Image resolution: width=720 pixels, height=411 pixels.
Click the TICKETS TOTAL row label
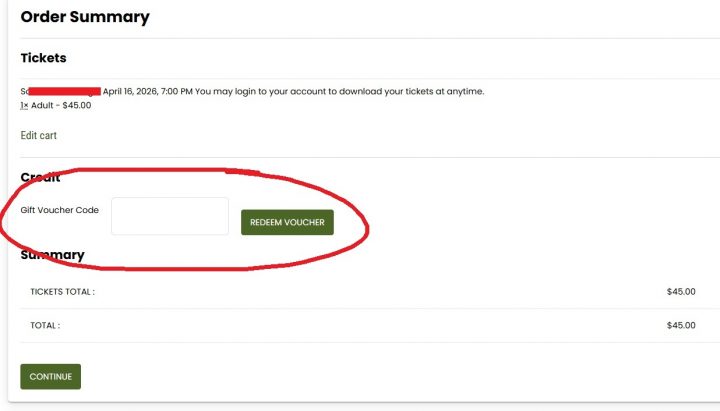point(62,292)
